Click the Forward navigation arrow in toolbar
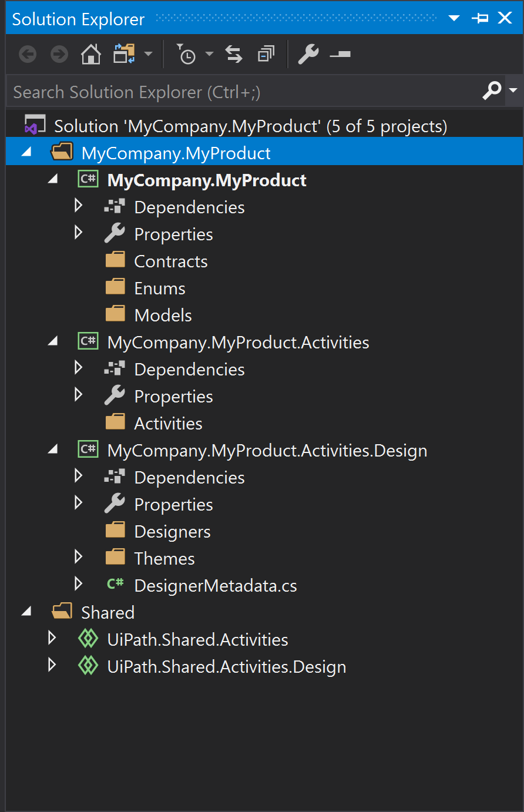524x812 pixels. (59, 55)
